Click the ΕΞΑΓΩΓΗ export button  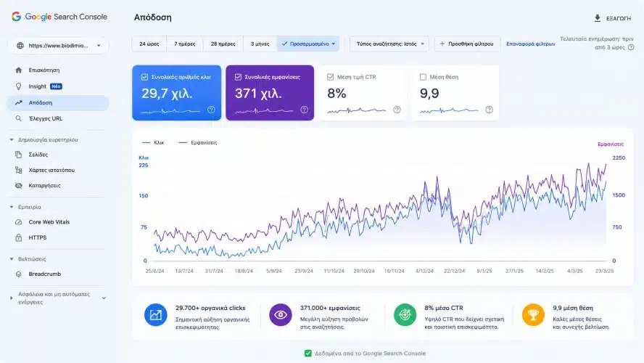click(x=612, y=18)
